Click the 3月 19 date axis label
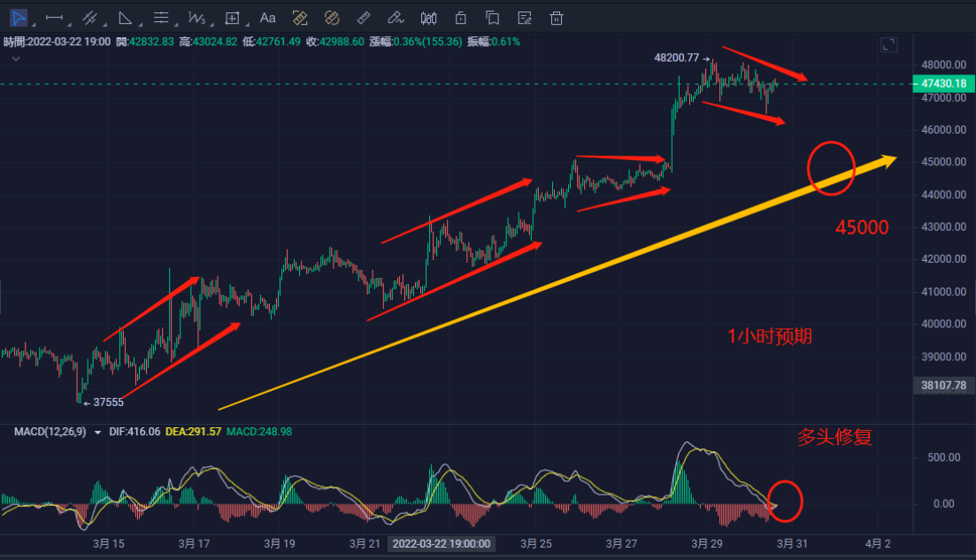 (x=280, y=544)
